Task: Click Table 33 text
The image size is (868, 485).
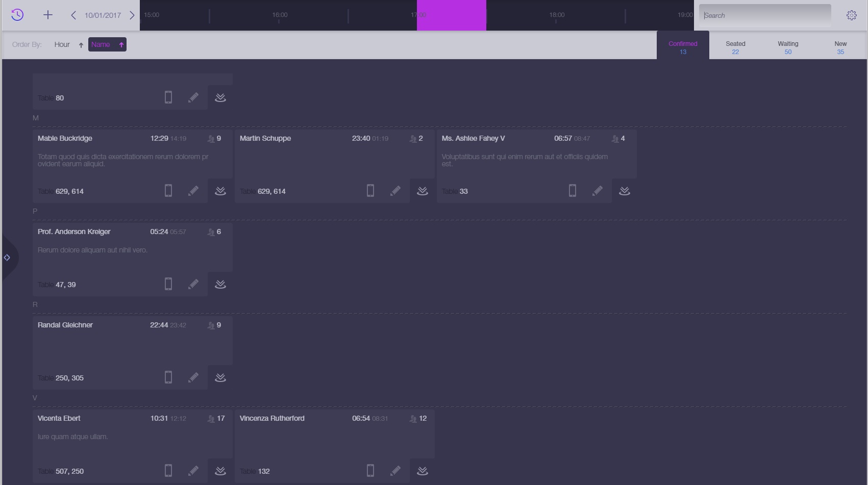Action: (x=455, y=191)
